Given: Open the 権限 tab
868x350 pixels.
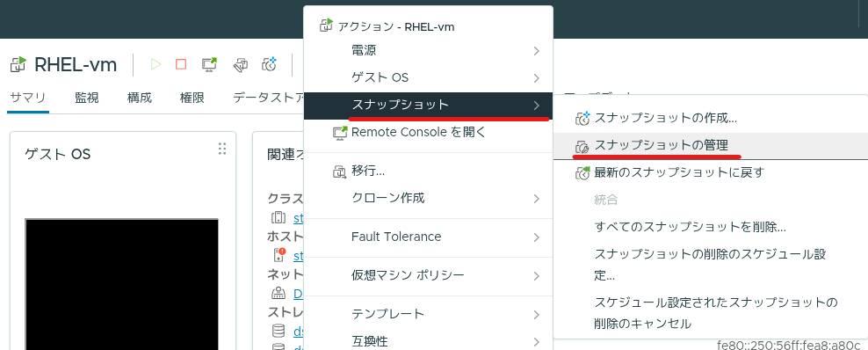Looking at the screenshot, I should tap(192, 98).
